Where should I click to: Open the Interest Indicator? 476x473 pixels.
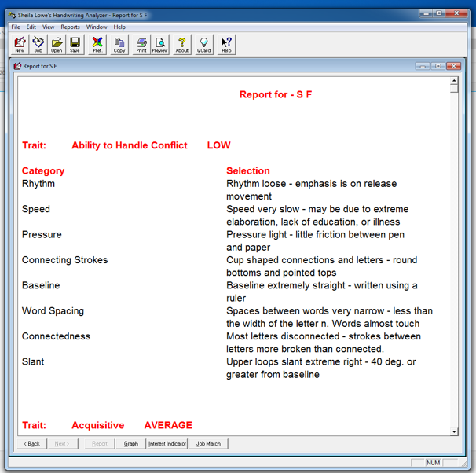tap(167, 444)
